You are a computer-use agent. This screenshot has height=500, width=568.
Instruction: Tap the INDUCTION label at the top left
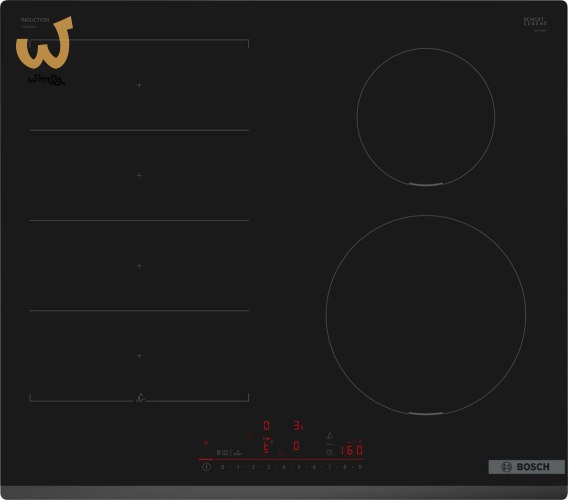coord(35,20)
